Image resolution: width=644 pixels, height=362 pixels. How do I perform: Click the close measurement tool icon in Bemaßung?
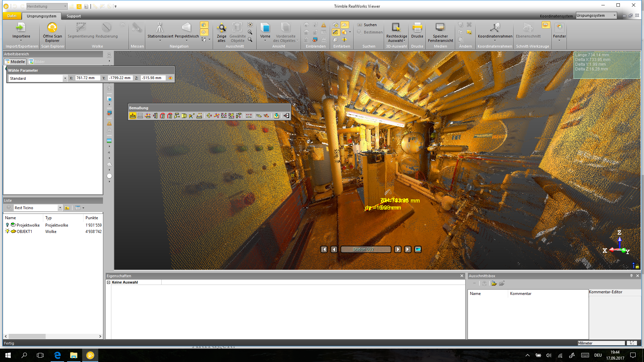coord(286,116)
